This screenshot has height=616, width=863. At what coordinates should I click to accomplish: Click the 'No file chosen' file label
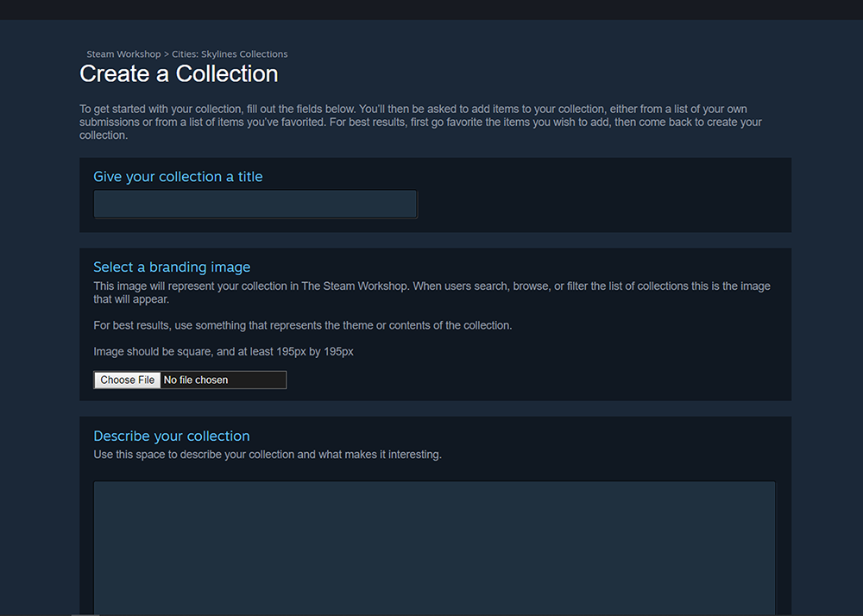[196, 380]
